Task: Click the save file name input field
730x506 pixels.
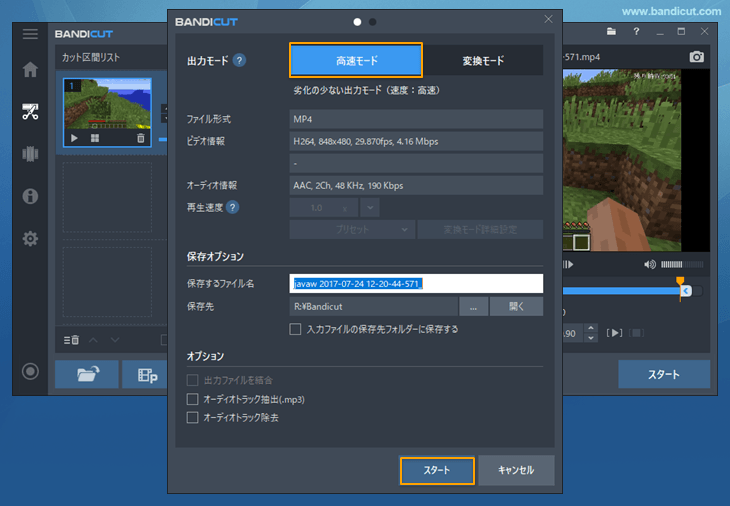Action: [x=416, y=283]
